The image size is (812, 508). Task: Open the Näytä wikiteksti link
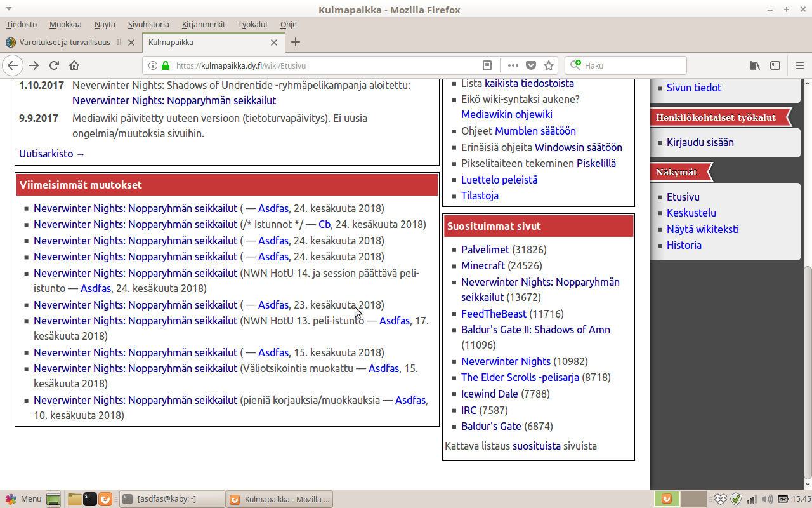(x=703, y=229)
